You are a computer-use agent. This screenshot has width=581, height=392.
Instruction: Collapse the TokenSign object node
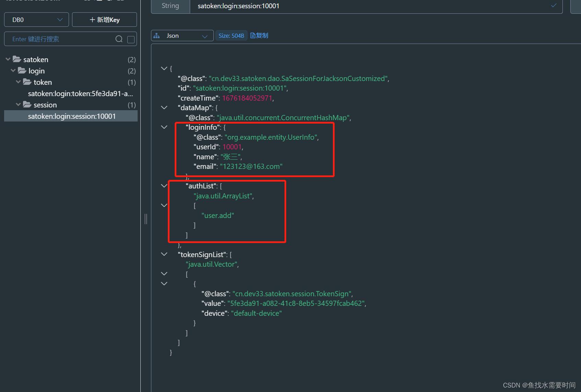pos(164,284)
